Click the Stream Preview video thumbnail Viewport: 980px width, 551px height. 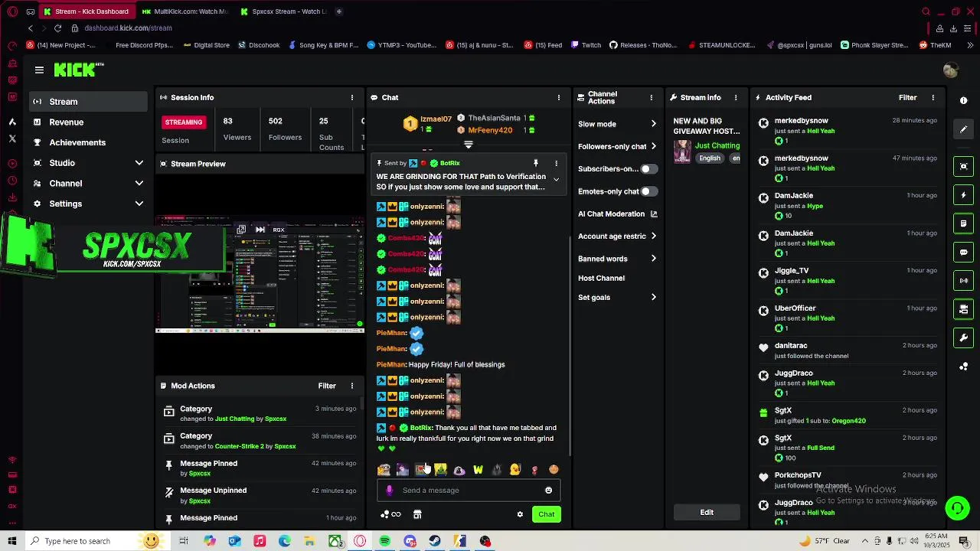click(x=260, y=274)
